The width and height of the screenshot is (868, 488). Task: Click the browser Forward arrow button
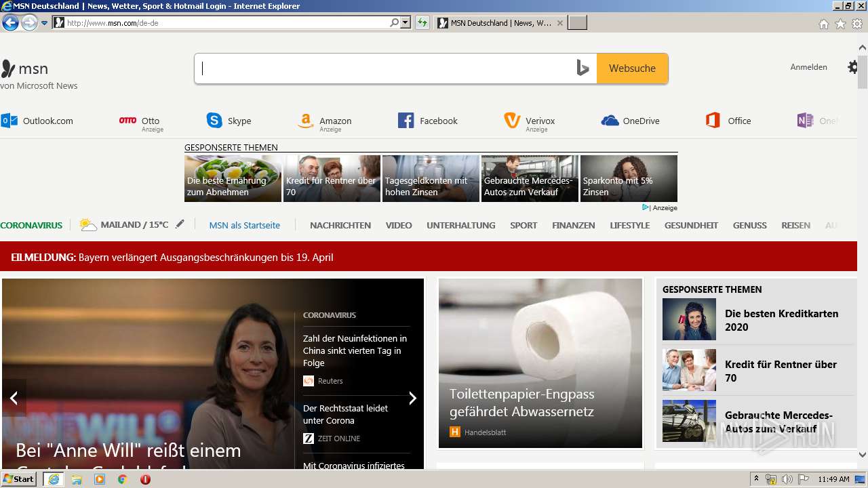(x=29, y=23)
